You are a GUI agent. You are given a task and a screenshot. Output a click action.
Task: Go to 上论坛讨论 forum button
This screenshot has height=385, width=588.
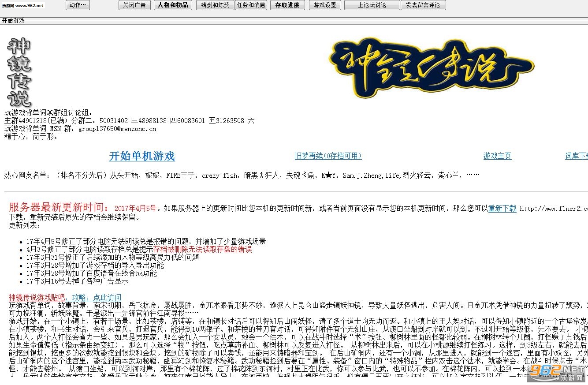[372, 5]
